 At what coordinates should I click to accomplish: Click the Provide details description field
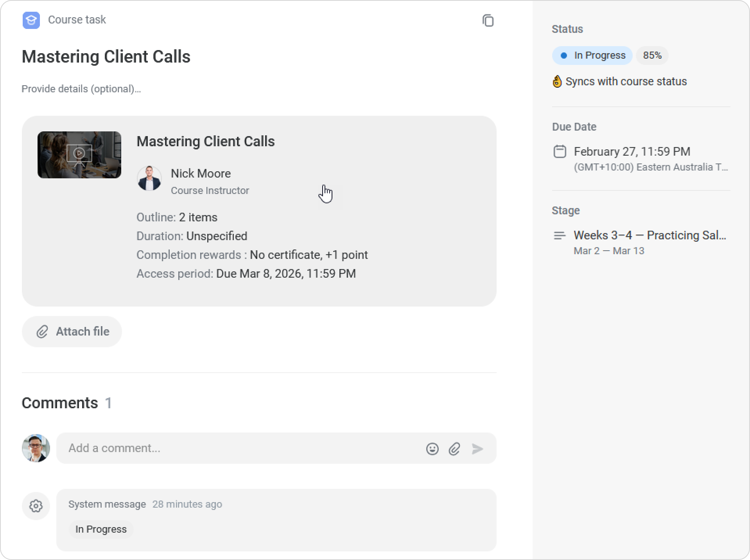[81, 89]
